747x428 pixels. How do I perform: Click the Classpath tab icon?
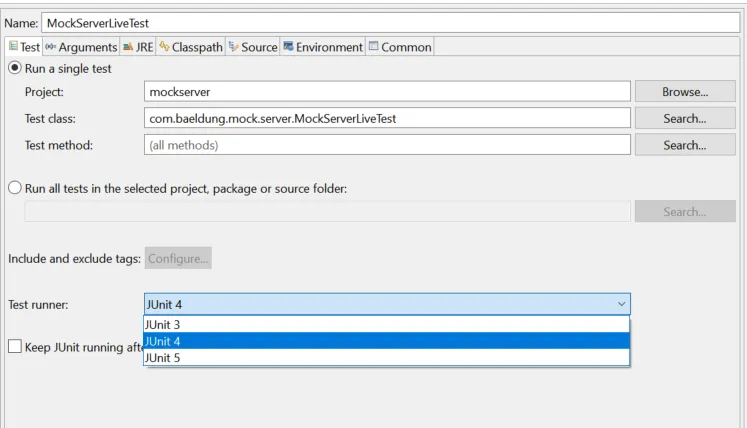[165, 47]
